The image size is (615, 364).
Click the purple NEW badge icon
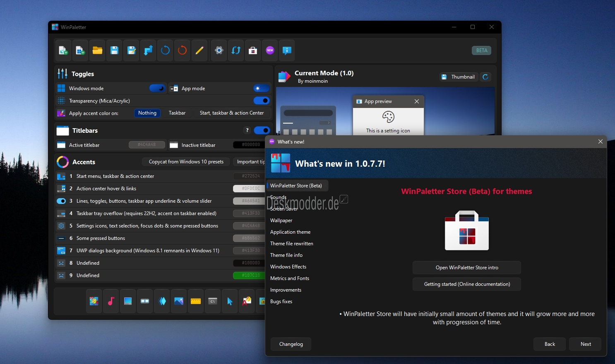(270, 50)
